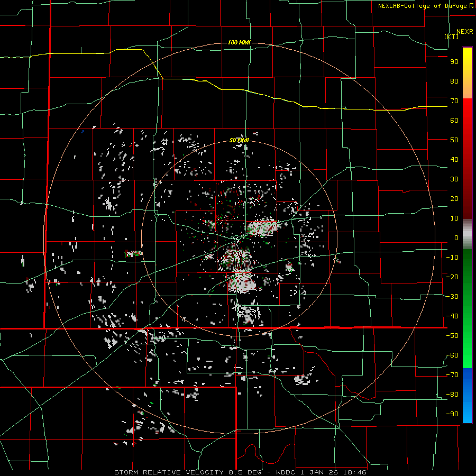
Task: Click the -20 value on velocity scale
Action: [452, 277]
